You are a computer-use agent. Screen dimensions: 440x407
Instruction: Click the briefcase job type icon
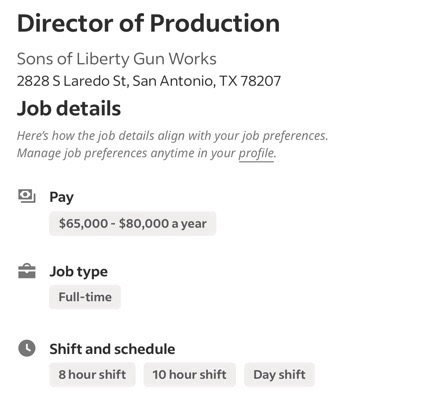click(27, 271)
